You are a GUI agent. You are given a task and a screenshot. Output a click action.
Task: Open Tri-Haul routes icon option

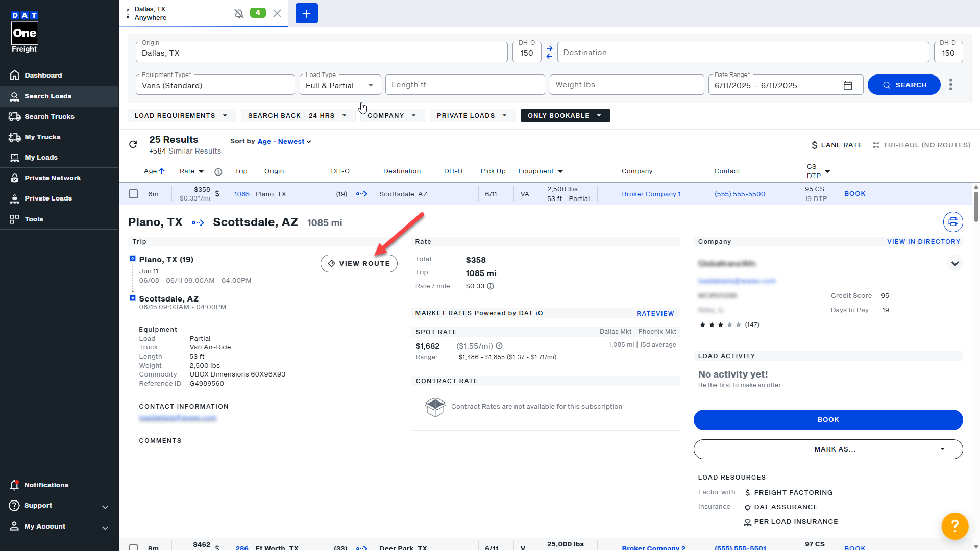click(921, 145)
